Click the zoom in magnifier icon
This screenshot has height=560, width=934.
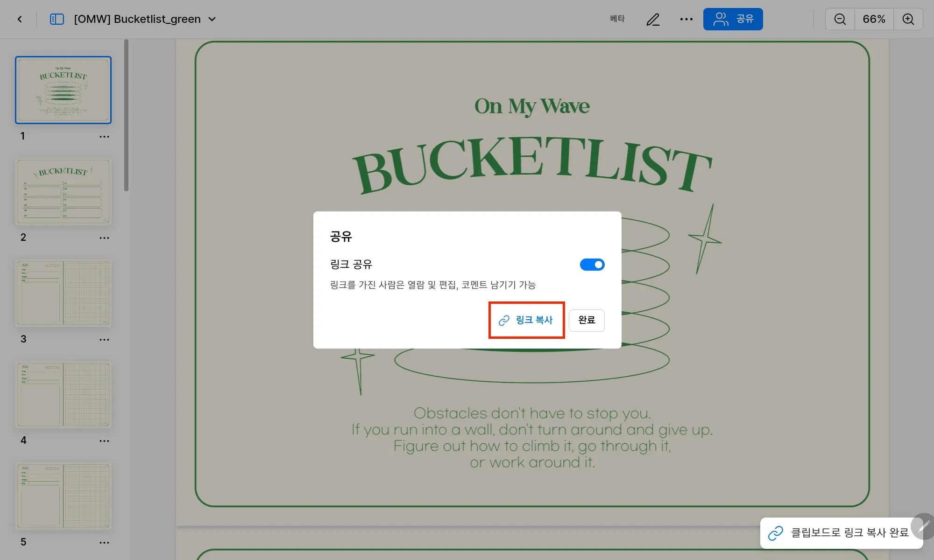coord(908,19)
